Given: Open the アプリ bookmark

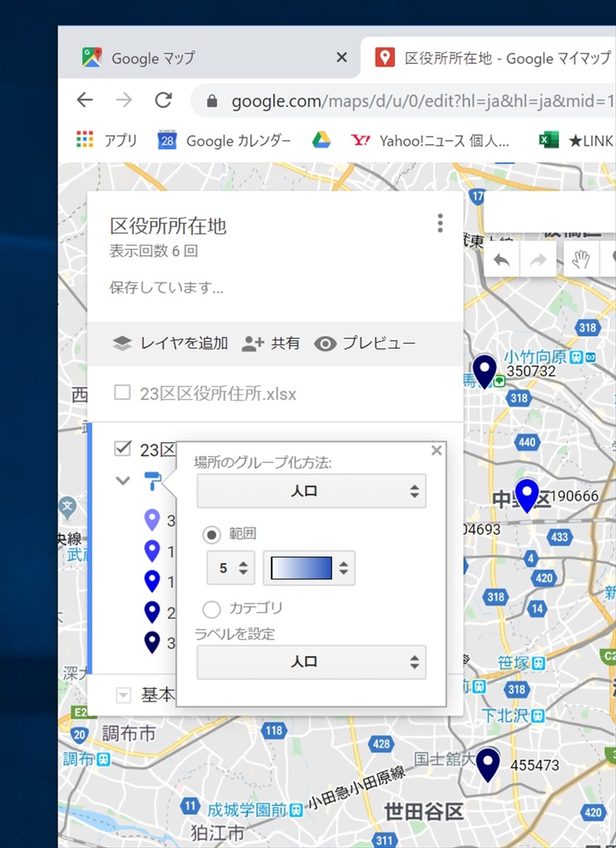Looking at the screenshot, I should pyautogui.click(x=106, y=141).
